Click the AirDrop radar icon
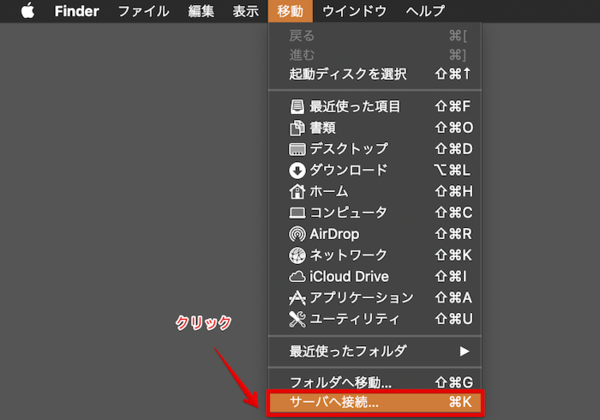Viewport: 600px width, 420px height. [x=297, y=234]
